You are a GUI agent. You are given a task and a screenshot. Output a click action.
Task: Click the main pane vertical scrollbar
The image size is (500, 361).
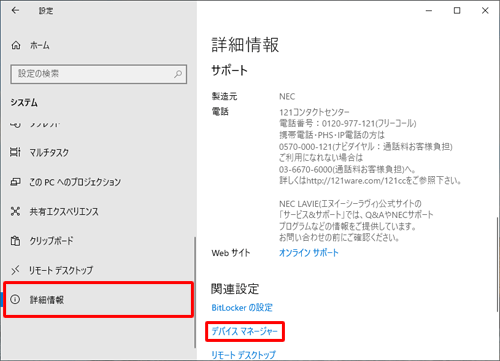(x=498, y=264)
